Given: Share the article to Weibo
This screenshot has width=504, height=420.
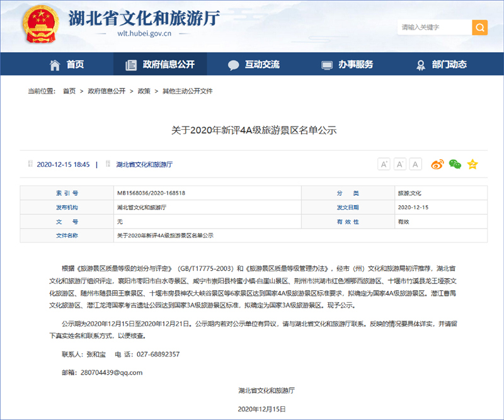Looking at the screenshot, I should pyautogui.click(x=437, y=164).
